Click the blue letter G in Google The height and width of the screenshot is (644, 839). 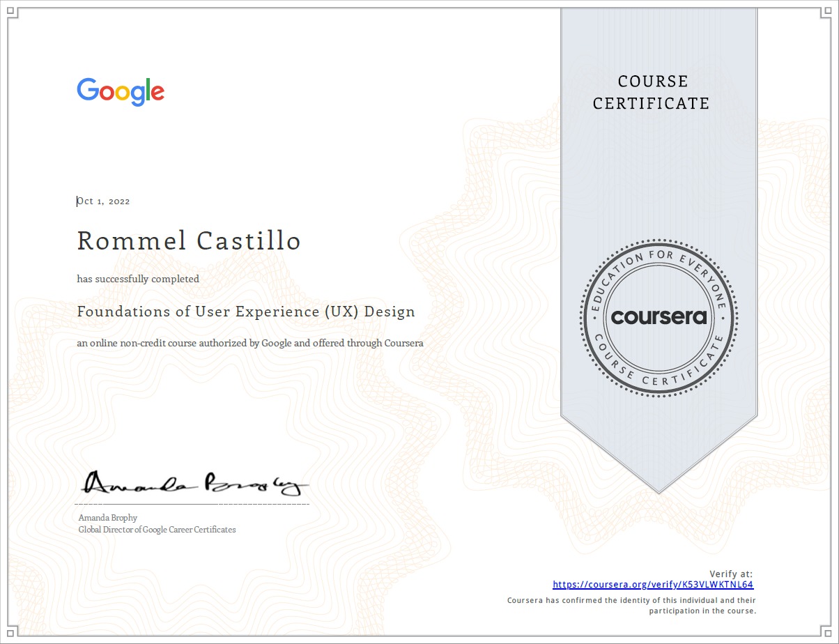point(87,90)
